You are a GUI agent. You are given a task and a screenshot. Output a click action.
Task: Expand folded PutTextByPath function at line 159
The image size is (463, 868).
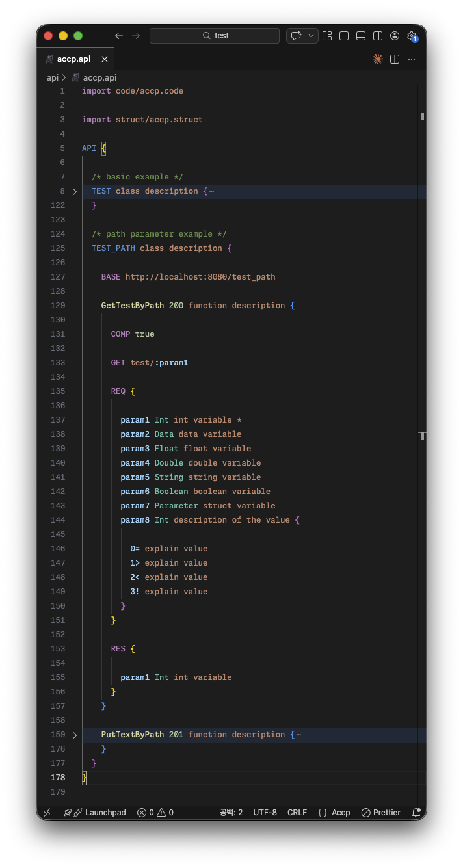click(75, 735)
